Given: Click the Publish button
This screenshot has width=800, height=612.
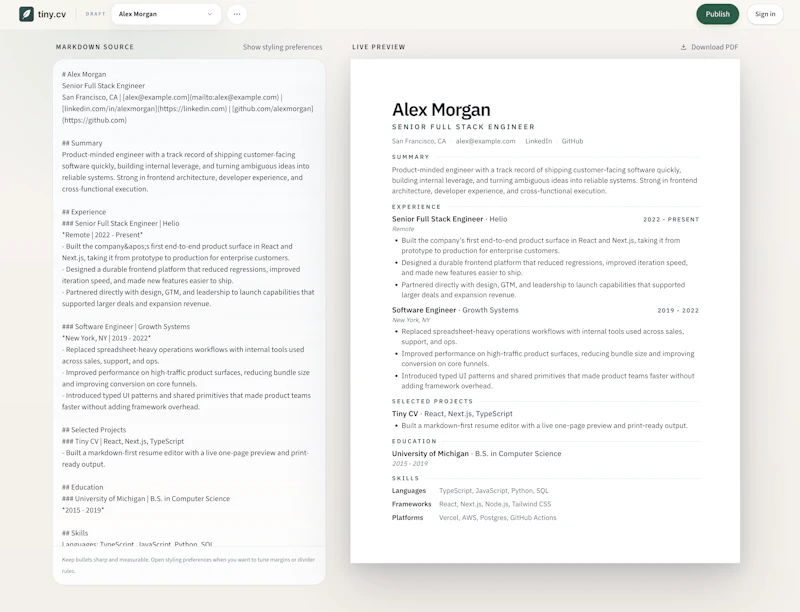Looking at the screenshot, I should coord(717,14).
